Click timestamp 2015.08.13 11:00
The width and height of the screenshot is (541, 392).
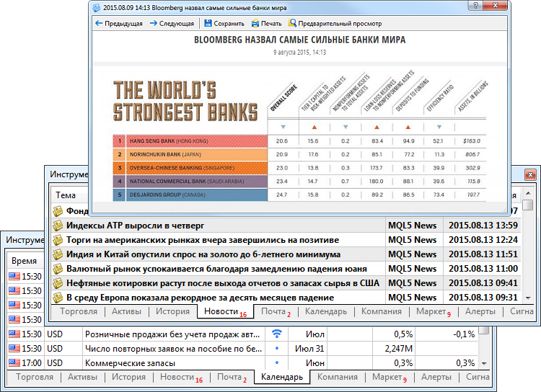[483, 269]
